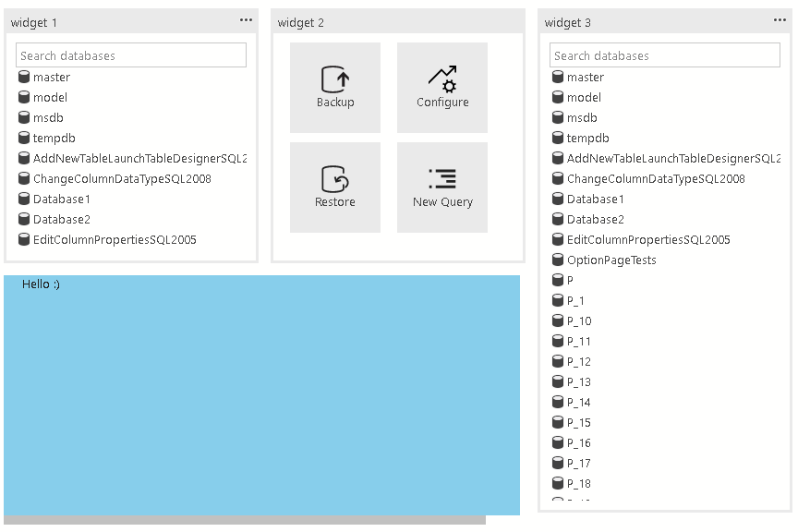Click the P_10 database entry
The height and width of the screenshot is (532, 810).
[579, 321]
